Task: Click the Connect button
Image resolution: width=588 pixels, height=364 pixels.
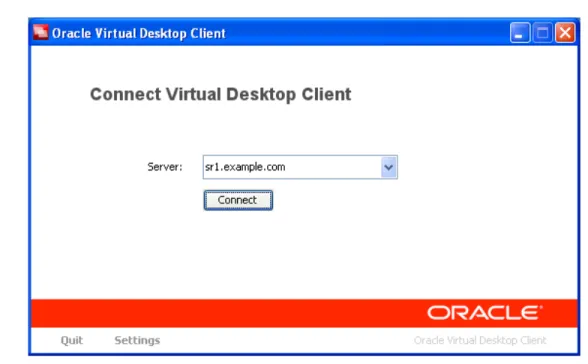Action: tap(238, 200)
